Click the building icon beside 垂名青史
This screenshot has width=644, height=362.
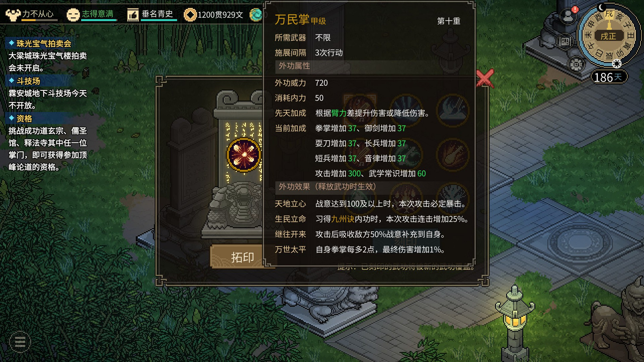pyautogui.click(x=133, y=15)
